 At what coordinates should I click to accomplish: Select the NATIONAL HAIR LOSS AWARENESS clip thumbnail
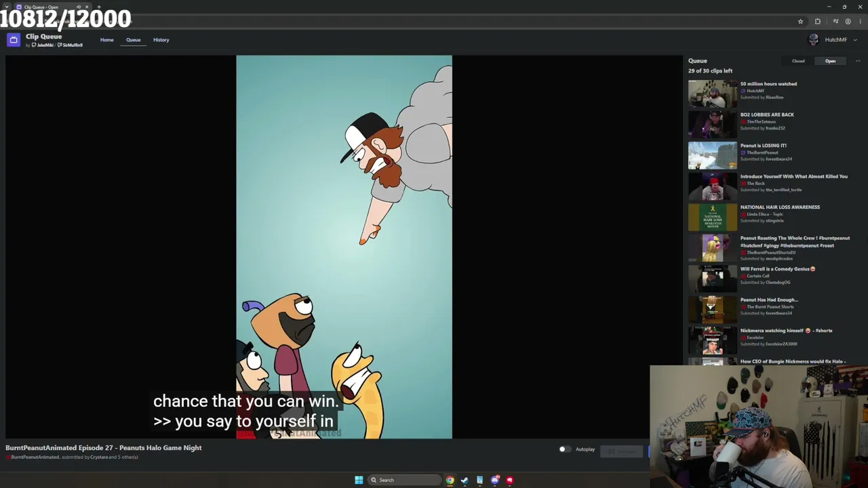tap(712, 217)
